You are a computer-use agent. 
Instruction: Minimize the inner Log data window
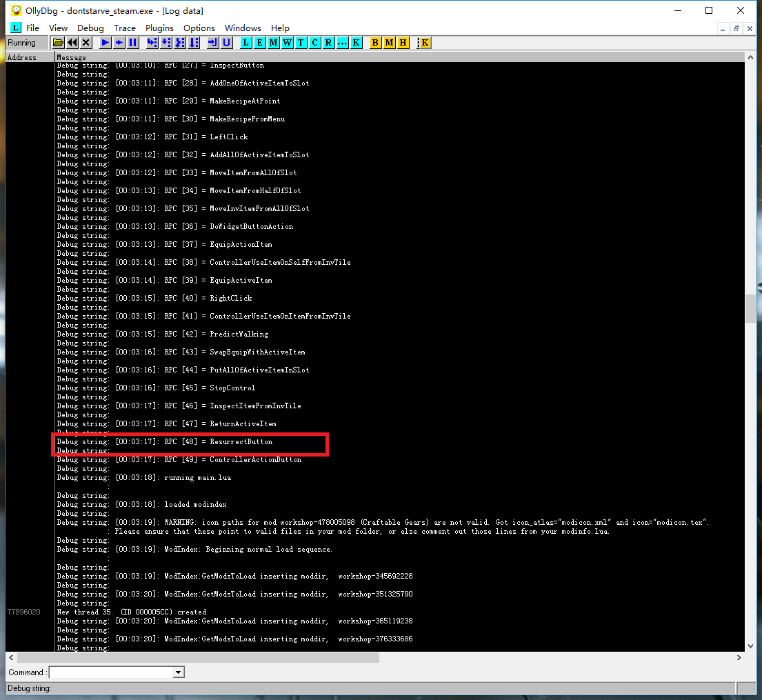point(723,29)
